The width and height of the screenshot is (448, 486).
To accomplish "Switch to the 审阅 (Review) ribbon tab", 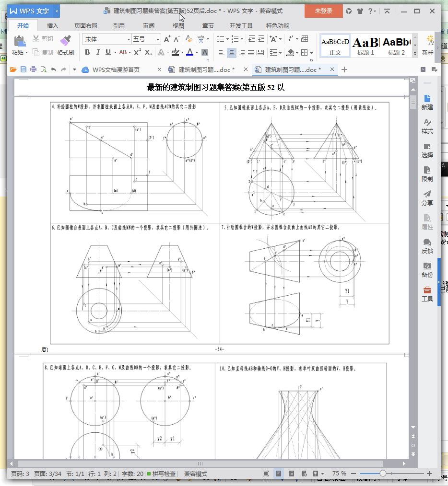I will click(149, 26).
